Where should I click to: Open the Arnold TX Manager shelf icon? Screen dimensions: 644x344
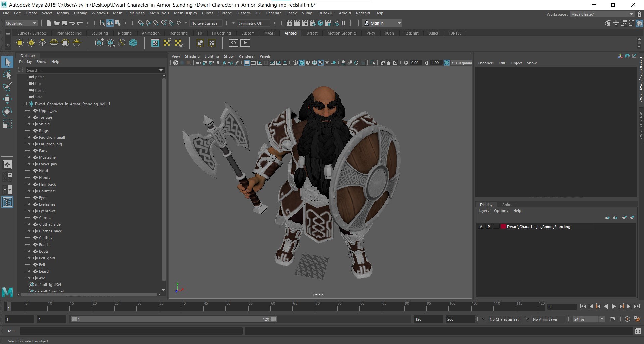tap(155, 43)
